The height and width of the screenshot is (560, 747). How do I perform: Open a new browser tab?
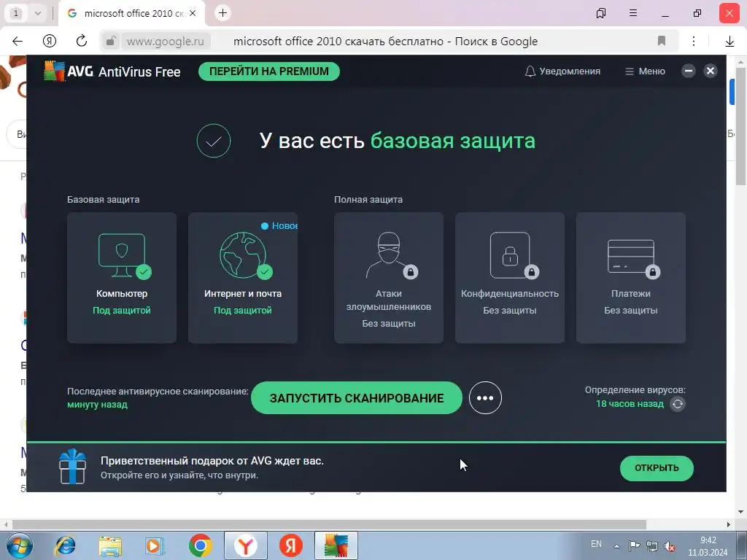[223, 13]
